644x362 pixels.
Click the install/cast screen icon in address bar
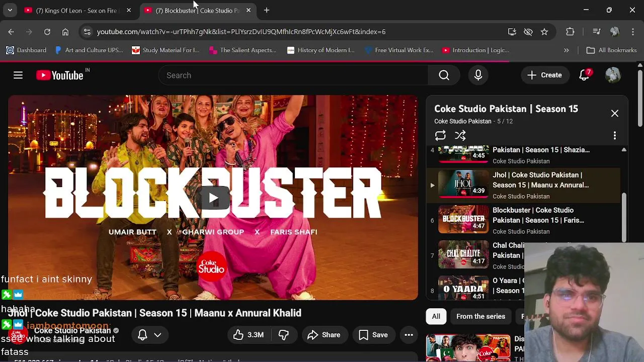[512, 32]
